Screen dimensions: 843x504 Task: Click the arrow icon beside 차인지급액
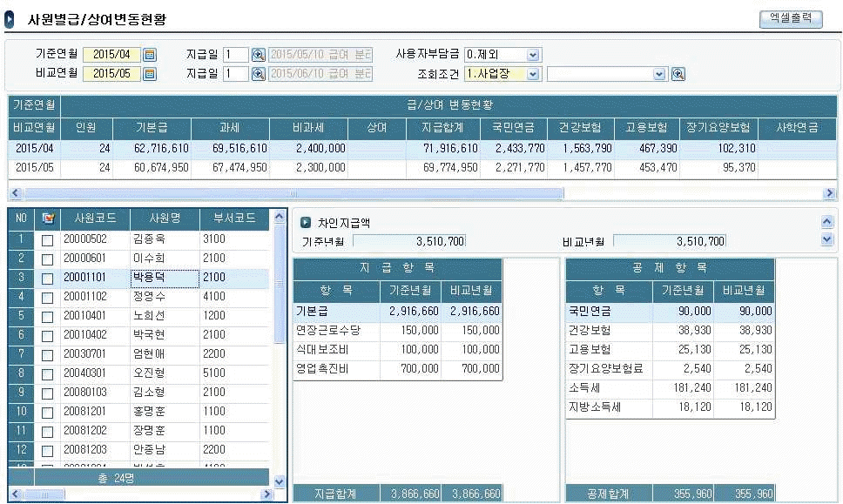coord(306,223)
